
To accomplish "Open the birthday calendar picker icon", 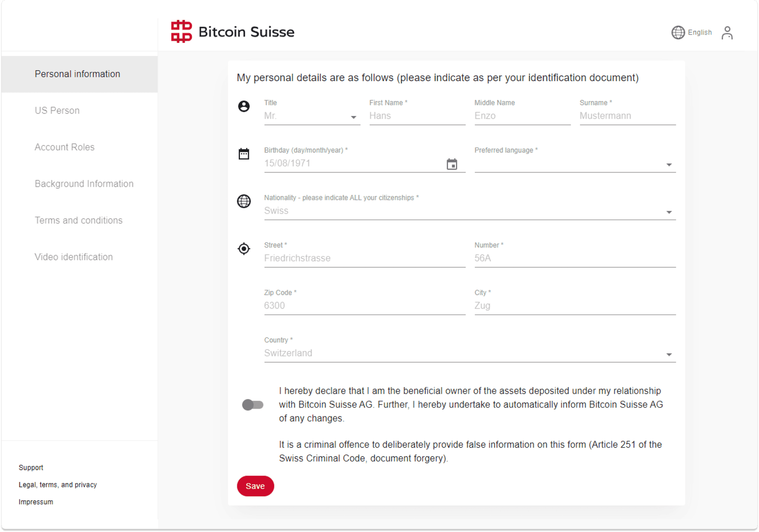I will (452, 164).
